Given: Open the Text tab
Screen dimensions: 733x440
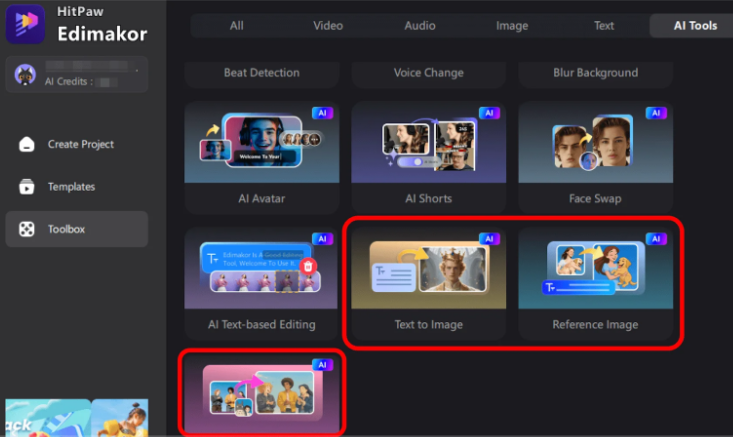Looking at the screenshot, I should point(604,26).
